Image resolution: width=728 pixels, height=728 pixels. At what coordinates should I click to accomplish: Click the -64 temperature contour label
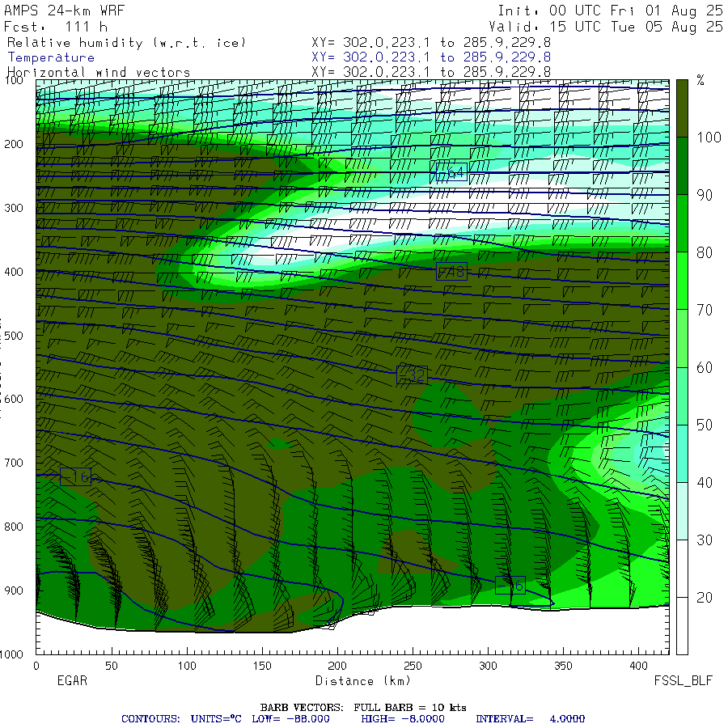[451, 172]
